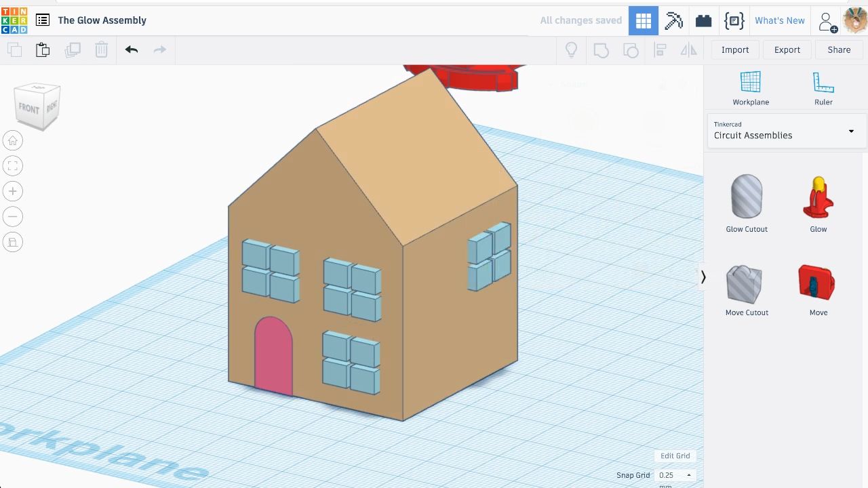Redo the last undone action
Viewport: 868px width, 488px height.
click(x=160, y=49)
